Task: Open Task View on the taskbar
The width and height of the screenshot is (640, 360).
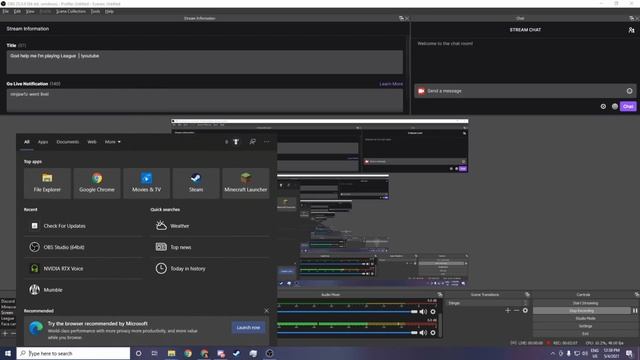Action: tap(155, 353)
